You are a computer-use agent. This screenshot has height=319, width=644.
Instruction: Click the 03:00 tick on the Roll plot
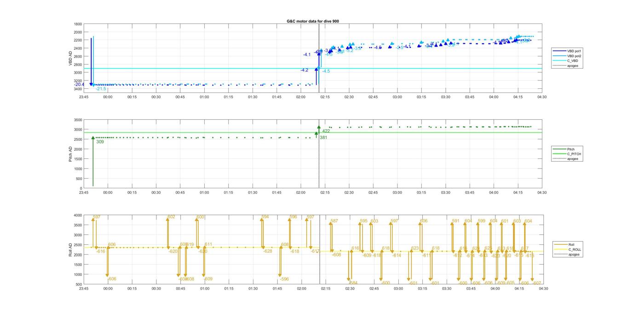coord(398,289)
